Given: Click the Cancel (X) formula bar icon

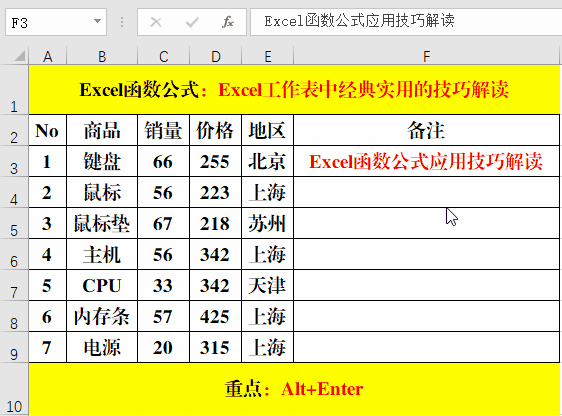Looking at the screenshot, I should point(156,22).
